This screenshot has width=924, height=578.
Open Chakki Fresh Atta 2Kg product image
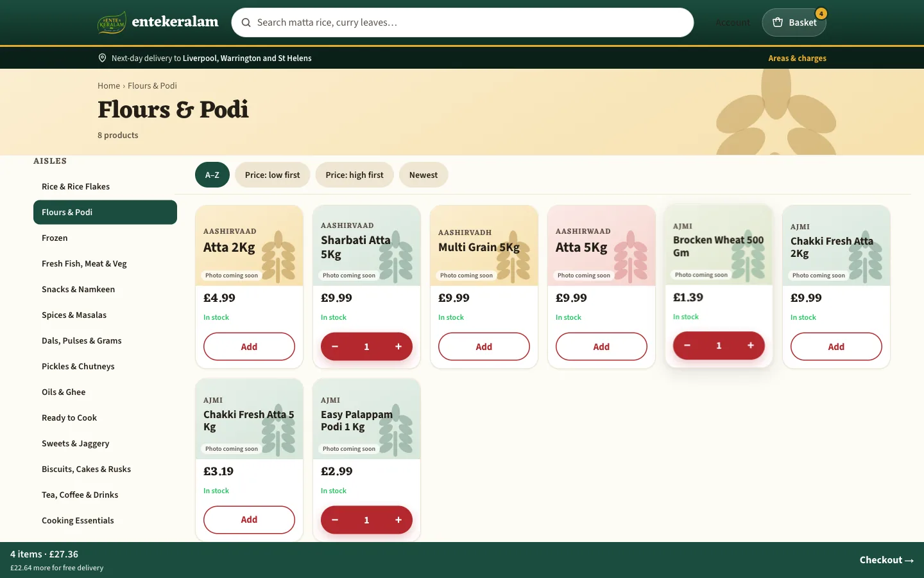pos(836,246)
